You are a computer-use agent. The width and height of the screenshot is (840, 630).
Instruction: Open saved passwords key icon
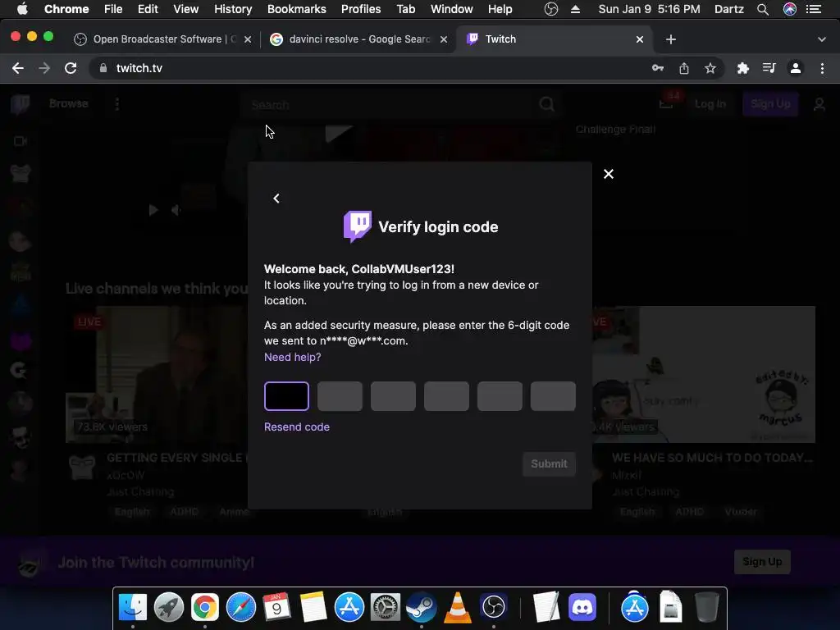tap(658, 68)
